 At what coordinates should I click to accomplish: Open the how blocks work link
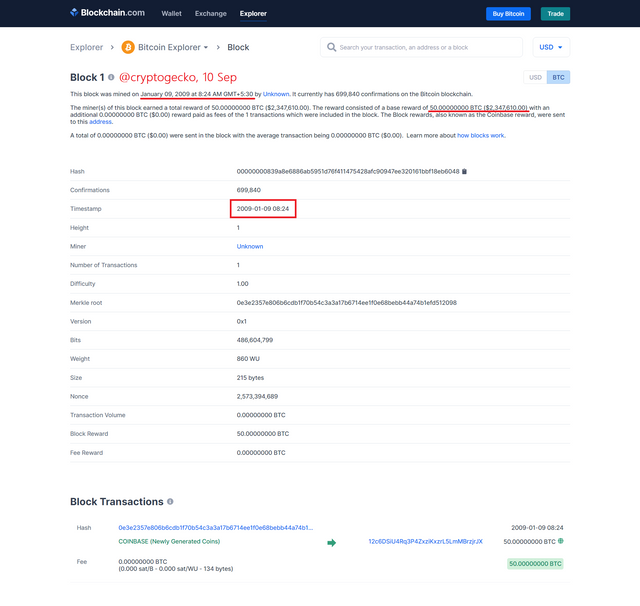click(x=481, y=135)
